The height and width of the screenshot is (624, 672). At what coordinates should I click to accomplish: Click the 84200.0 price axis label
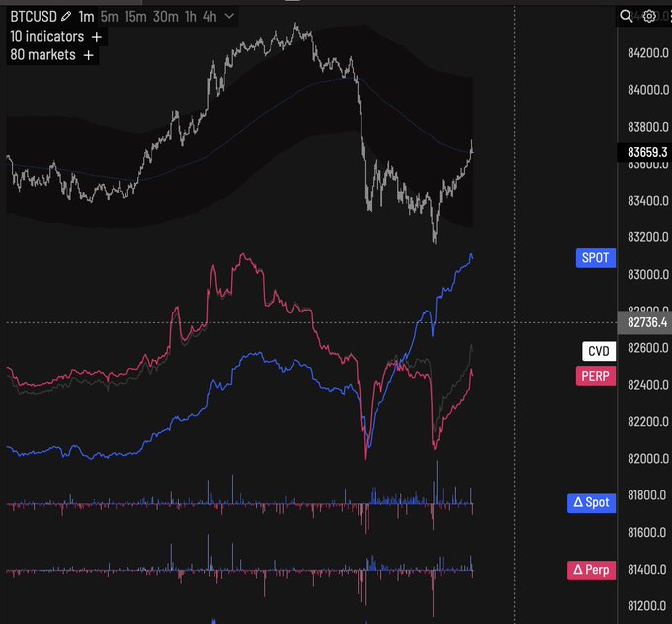coord(648,53)
